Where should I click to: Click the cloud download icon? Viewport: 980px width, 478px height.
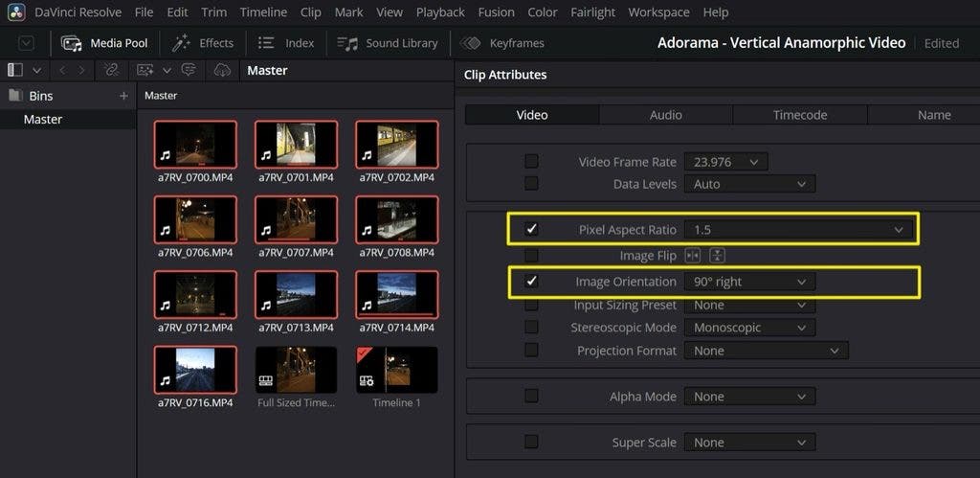click(222, 70)
